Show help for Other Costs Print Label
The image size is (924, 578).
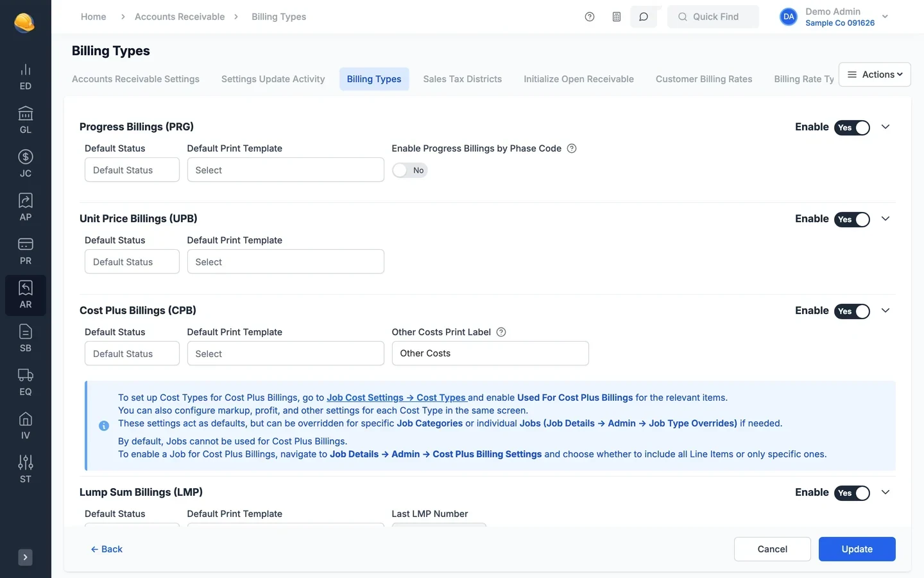(x=502, y=332)
